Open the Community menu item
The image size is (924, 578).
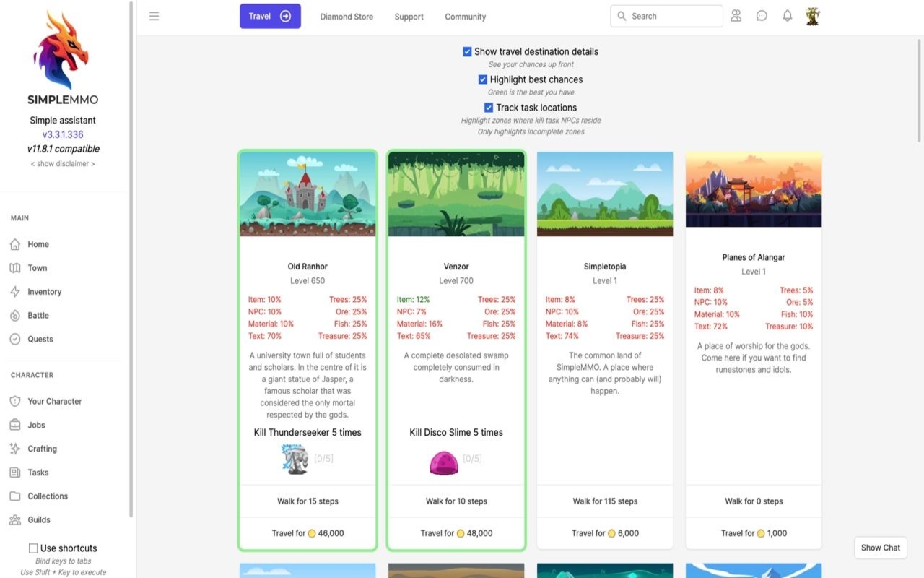(x=465, y=17)
